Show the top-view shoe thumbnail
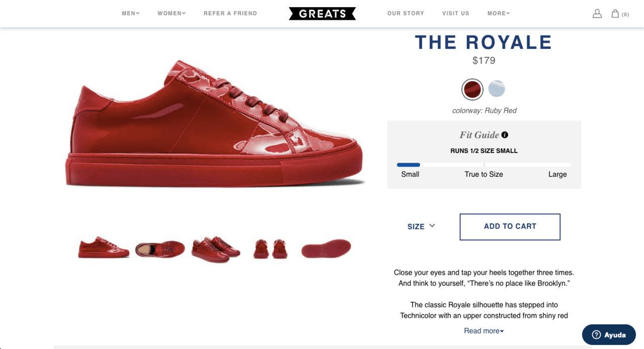644x349 pixels. (160, 248)
